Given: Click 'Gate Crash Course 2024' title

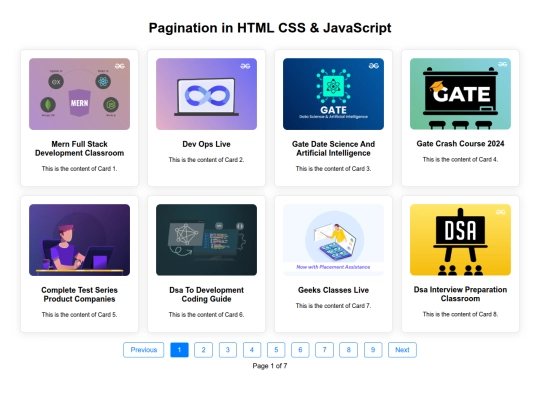Looking at the screenshot, I should tap(460, 144).
